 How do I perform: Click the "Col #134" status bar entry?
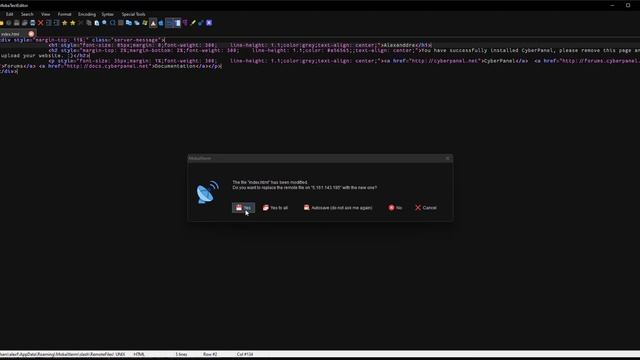tap(245, 354)
